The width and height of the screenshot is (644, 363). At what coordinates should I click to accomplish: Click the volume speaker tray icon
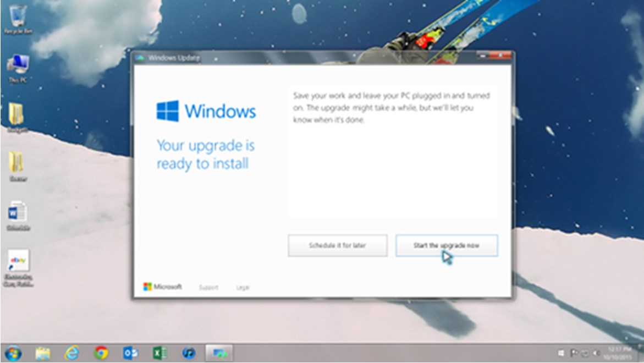pos(596,353)
